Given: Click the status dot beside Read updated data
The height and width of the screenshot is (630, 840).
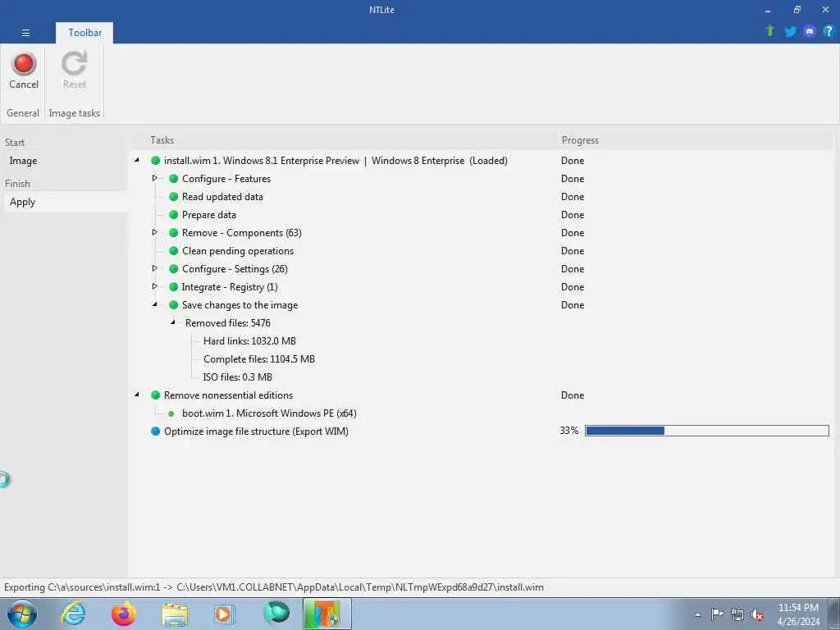Looking at the screenshot, I should click(174, 197).
